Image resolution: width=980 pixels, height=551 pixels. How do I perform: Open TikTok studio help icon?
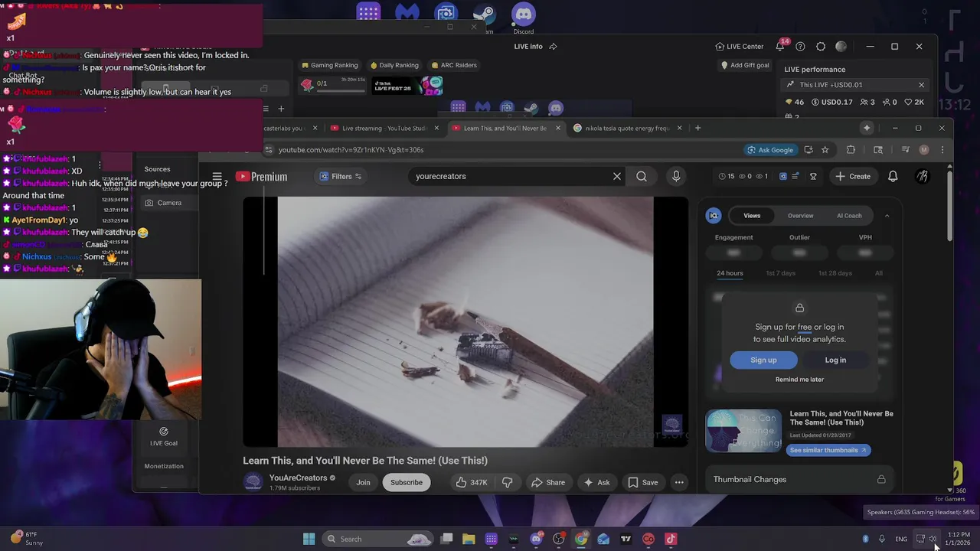[x=800, y=47]
